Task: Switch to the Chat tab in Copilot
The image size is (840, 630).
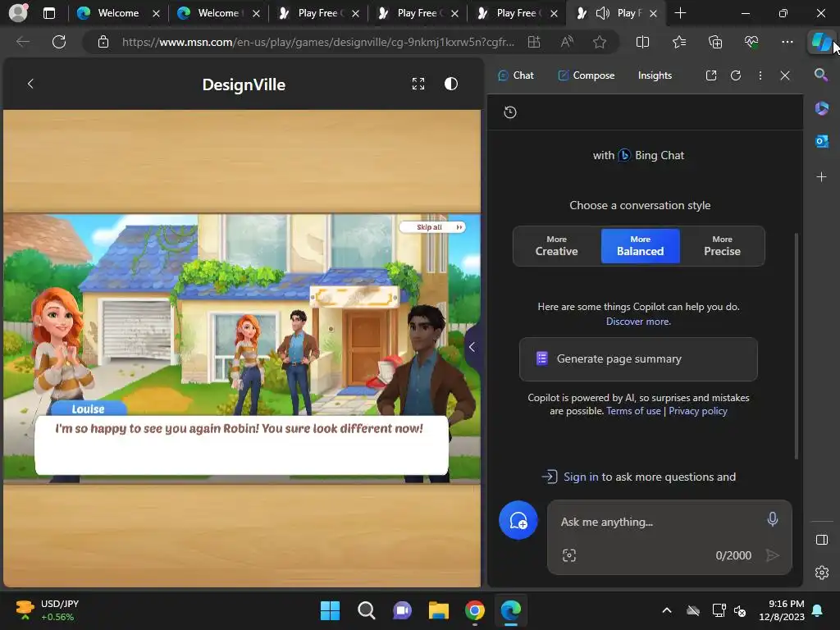Action: (516, 75)
